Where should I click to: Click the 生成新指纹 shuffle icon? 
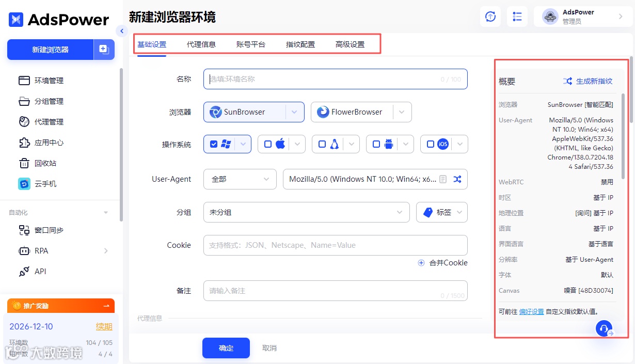coord(567,81)
